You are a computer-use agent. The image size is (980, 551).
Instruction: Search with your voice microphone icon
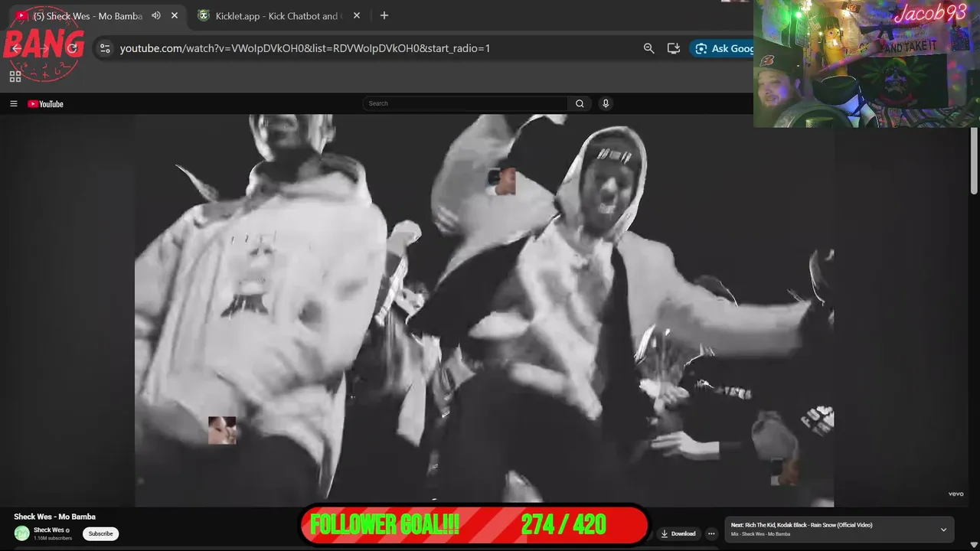click(606, 103)
